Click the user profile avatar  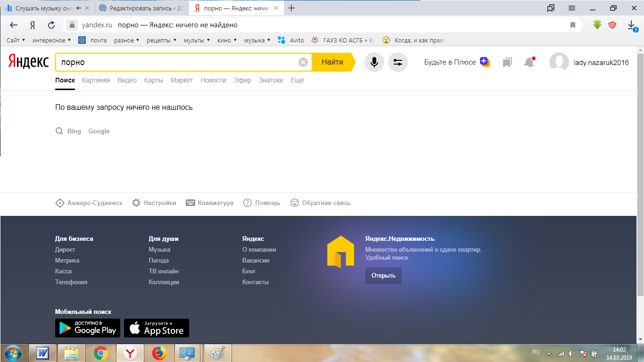(x=559, y=62)
